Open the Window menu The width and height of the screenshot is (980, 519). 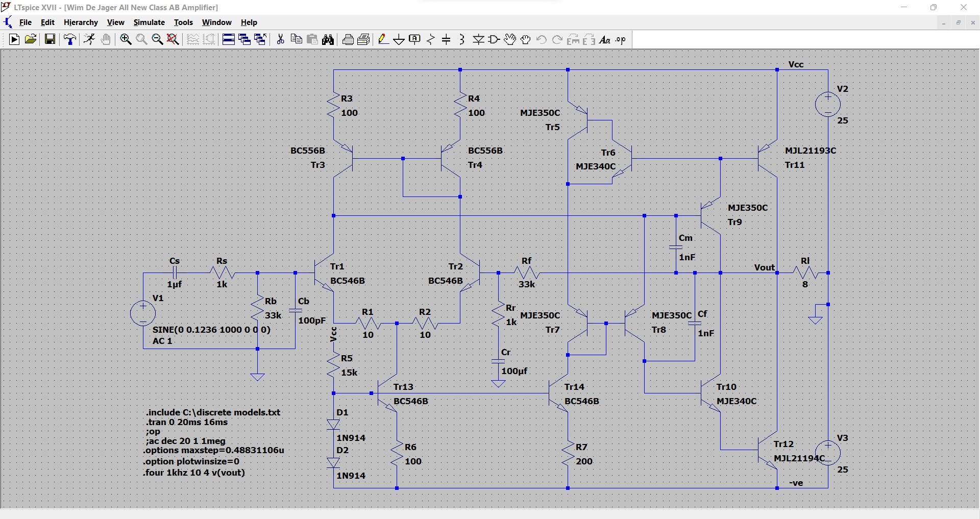click(x=217, y=22)
